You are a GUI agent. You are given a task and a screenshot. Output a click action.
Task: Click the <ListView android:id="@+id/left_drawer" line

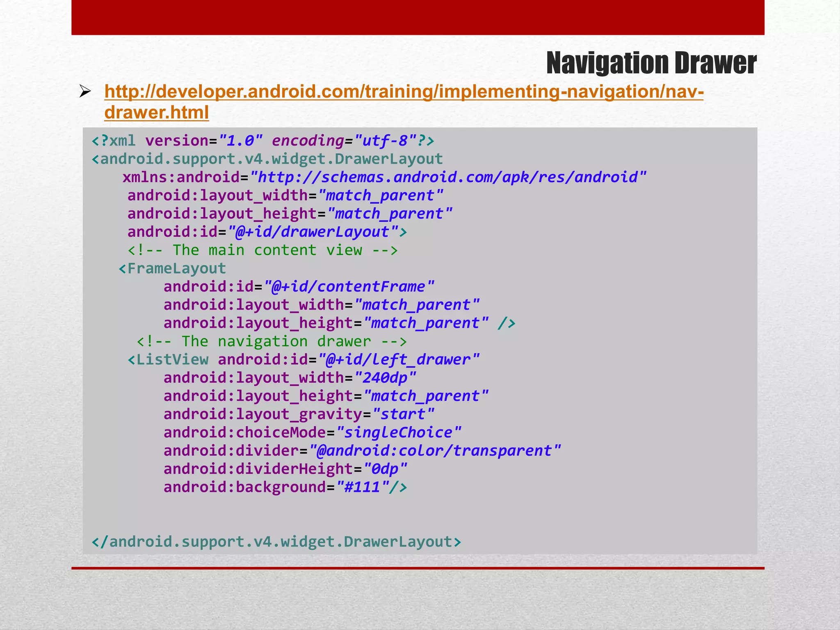304,359
